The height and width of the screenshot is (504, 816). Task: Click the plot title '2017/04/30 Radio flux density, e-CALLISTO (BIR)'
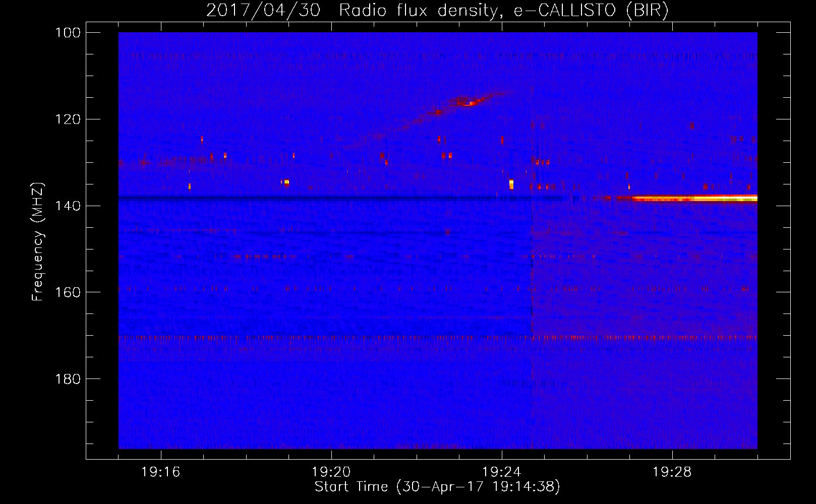tap(437, 11)
